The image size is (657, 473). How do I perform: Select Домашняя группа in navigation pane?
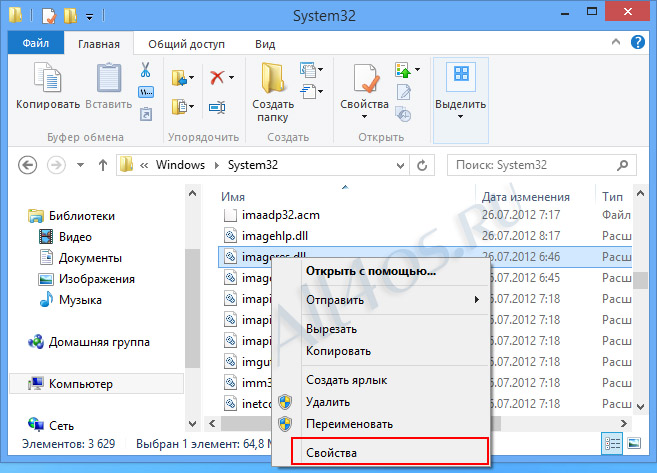tap(88, 342)
